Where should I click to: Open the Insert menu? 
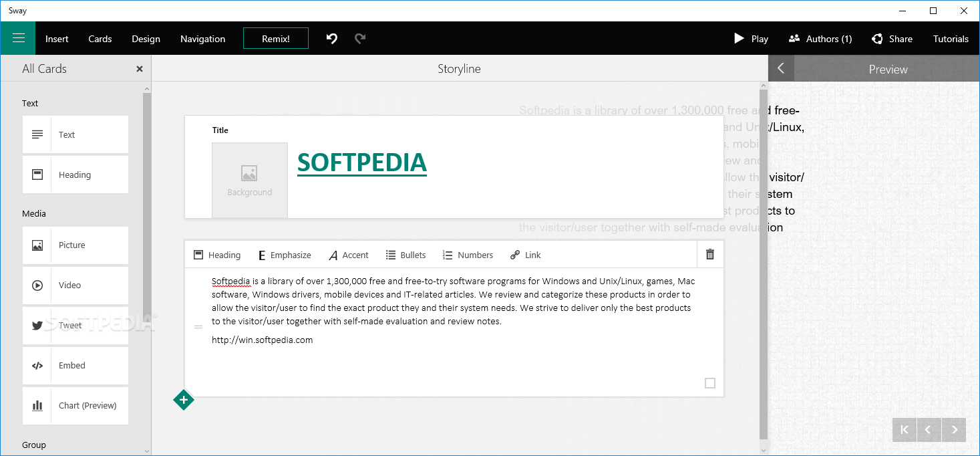(57, 39)
